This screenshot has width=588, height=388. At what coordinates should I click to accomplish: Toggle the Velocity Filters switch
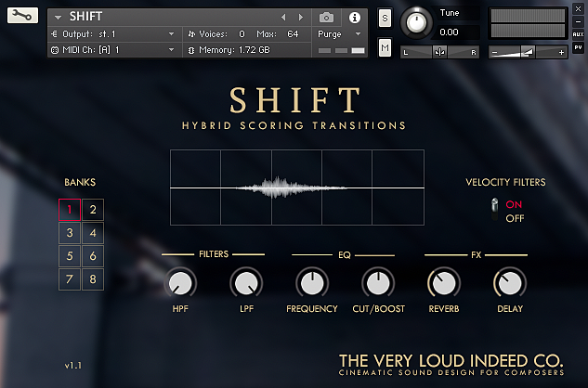point(496,210)
